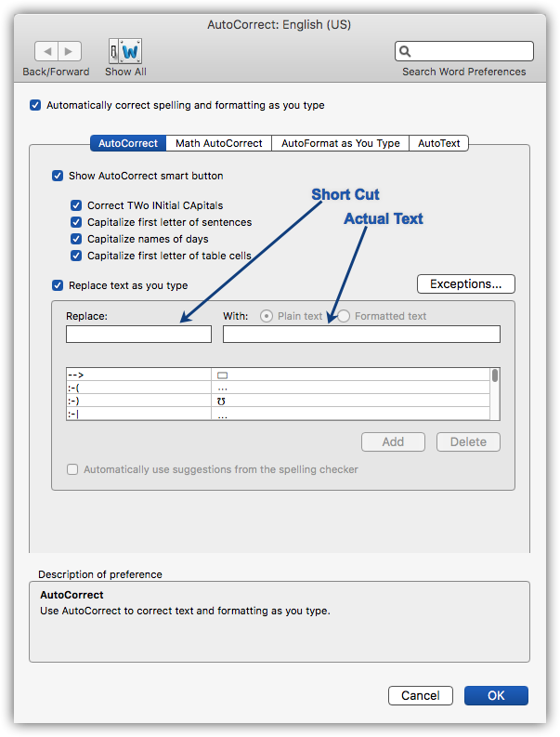Select the :-( entry in the list
The height and width of the screenshot is (737, 560).
pos(278,388)
